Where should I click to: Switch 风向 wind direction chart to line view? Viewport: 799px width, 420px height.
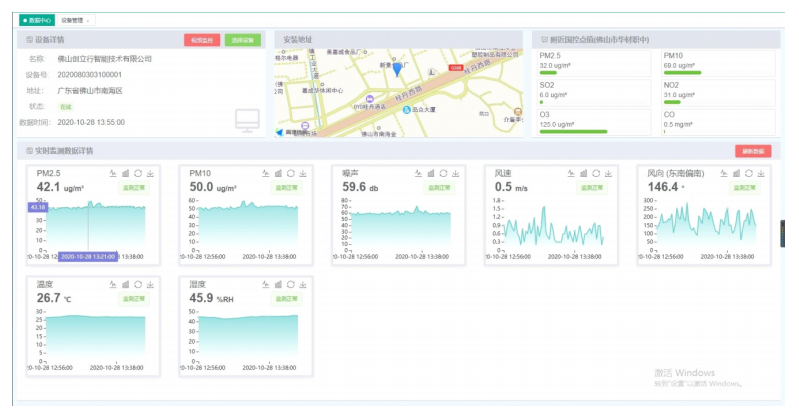723,173
